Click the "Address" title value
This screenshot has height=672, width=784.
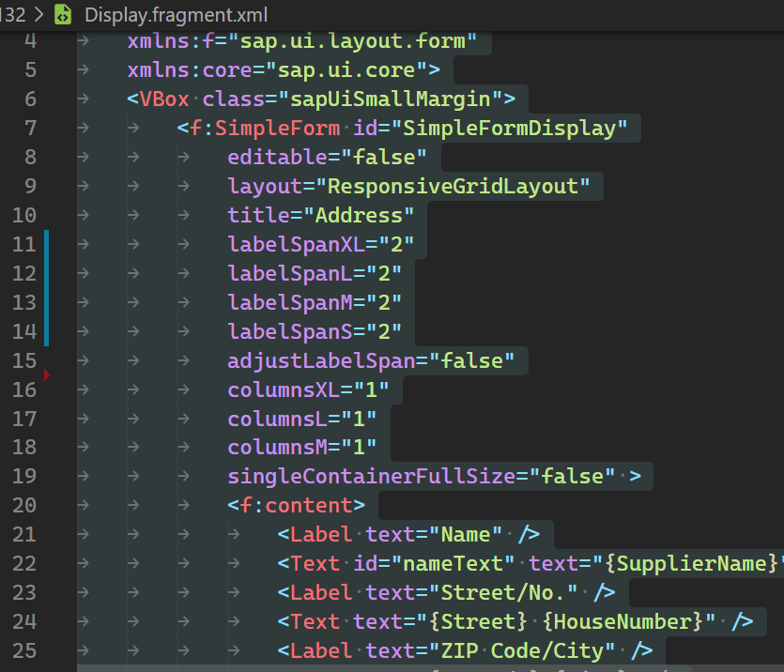(x=359, y=215)
